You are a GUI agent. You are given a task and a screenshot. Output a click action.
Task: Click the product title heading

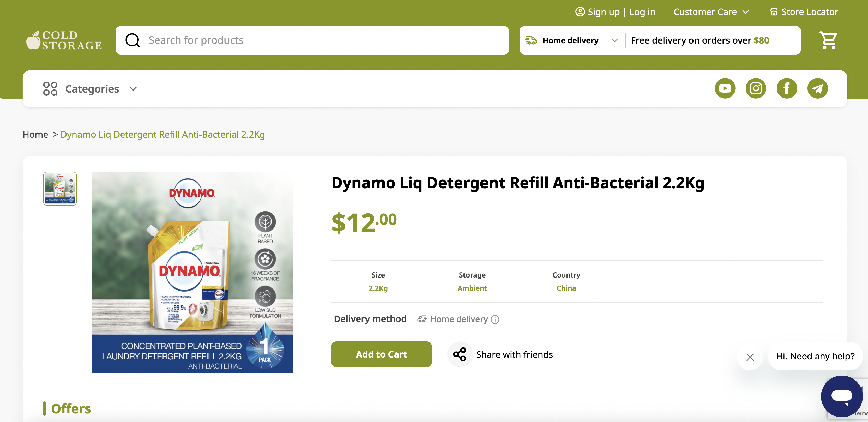518,183
